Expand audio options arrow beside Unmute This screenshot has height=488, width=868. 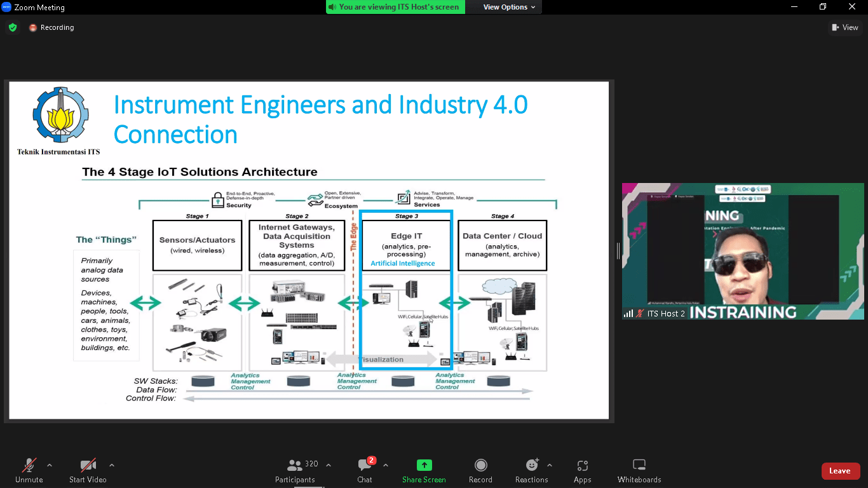(50, 465)
